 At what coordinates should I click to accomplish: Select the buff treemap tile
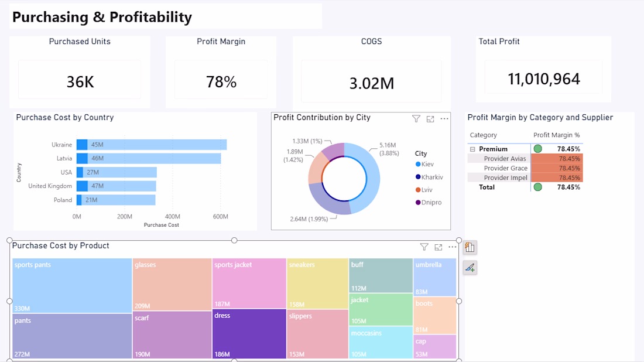[381, 275]
